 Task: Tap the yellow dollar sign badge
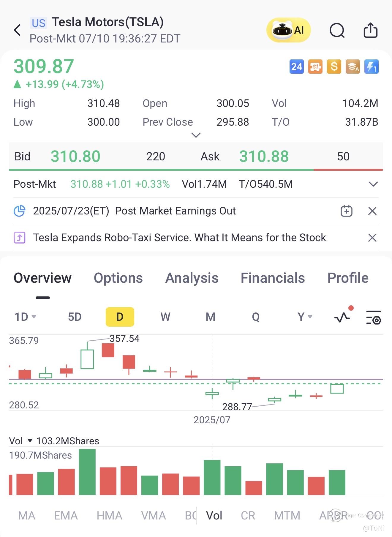pos(334,67)
